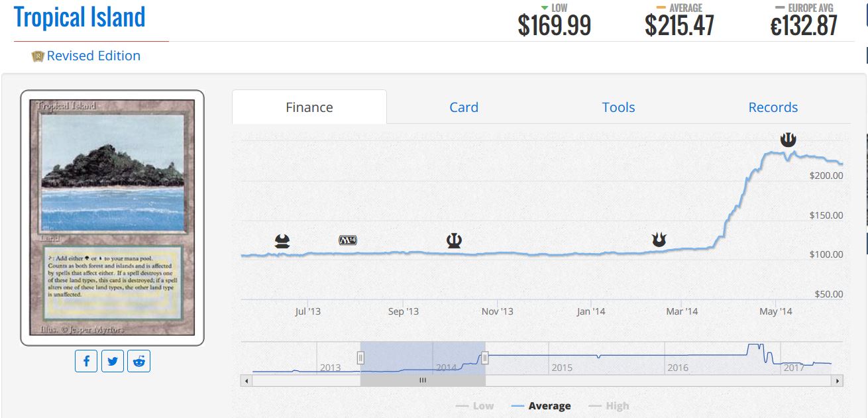Screen dimensions: 868x418
Task: Click the left range handle of navigator
Action: coord(361,358)
